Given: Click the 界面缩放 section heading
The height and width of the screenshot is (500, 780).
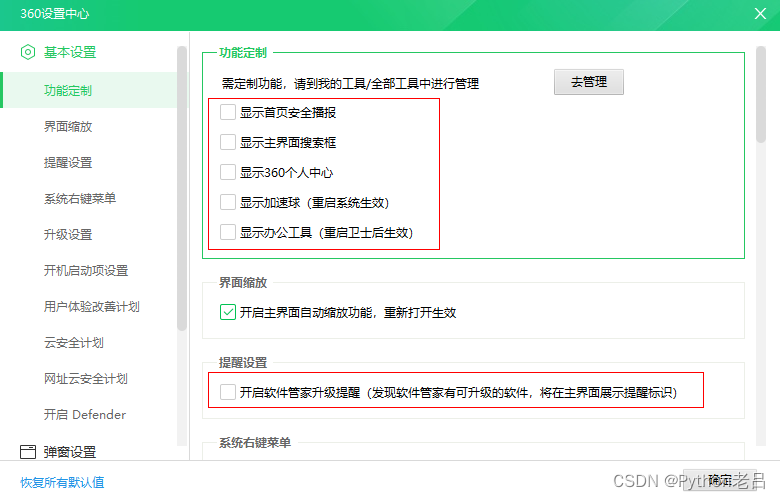Looking at the screenshot, I should point(243,283).
